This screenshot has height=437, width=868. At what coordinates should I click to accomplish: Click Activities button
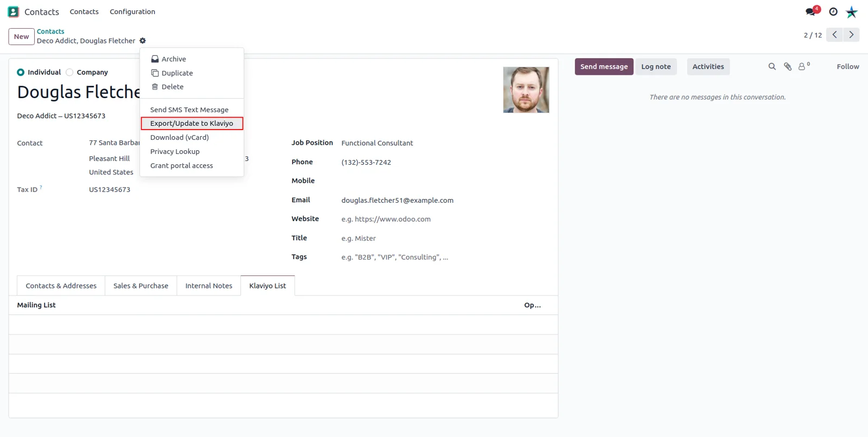[708, 67]
